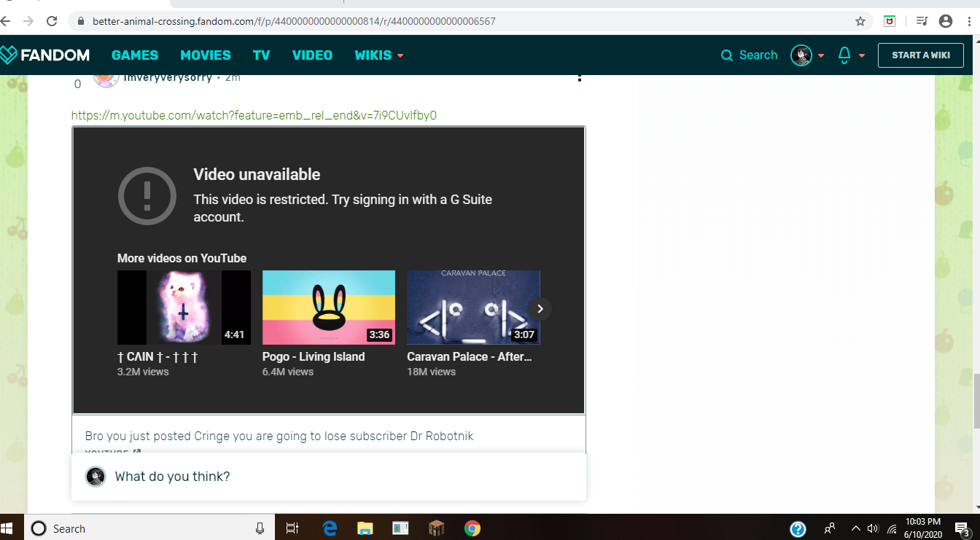Click the What do you think? reply field

point(329,477)
